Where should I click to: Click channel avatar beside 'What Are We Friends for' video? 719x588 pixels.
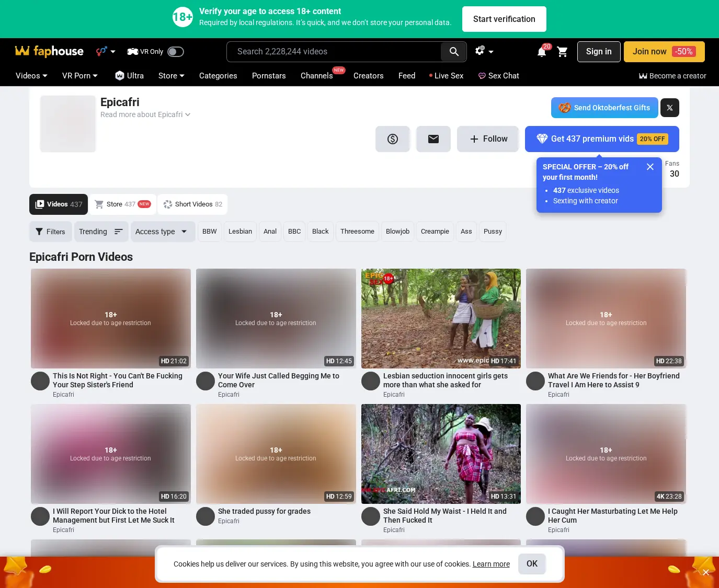point(535,381)
